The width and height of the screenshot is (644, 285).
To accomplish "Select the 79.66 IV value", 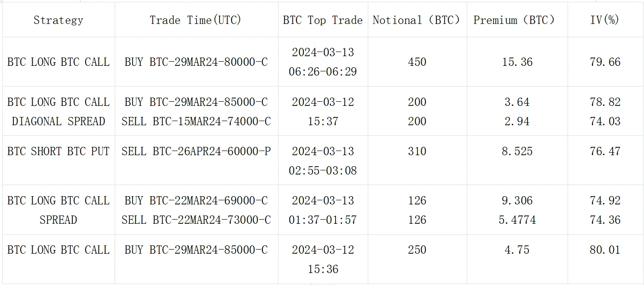I will pos(605,62).
